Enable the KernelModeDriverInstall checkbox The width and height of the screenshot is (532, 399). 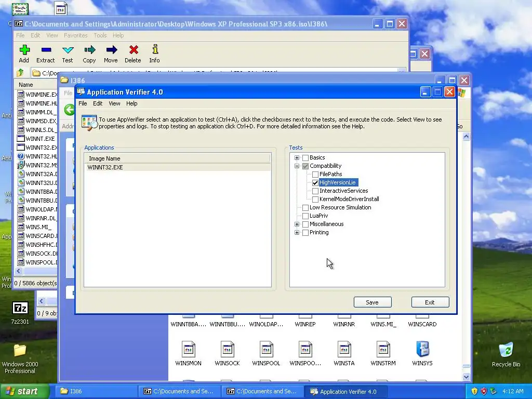tap(315, 199)
